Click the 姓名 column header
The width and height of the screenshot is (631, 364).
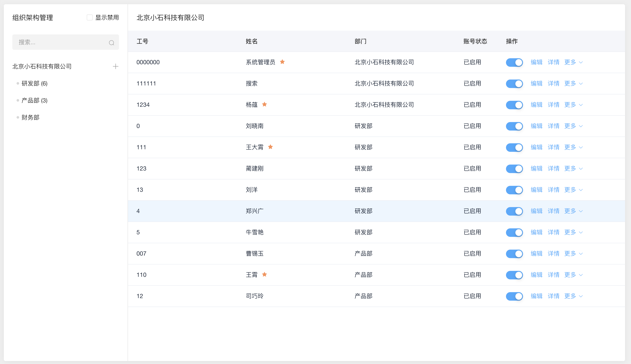[x=252, y=41]
